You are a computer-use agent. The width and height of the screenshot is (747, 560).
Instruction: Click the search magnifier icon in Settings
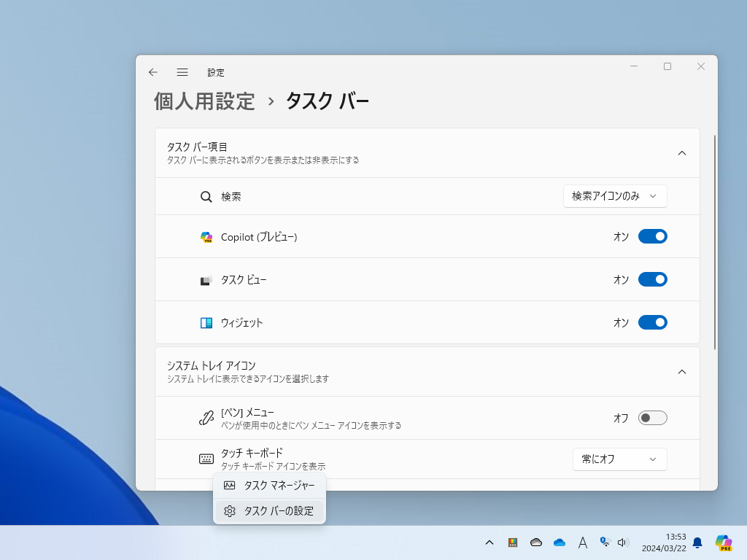coord(206,196)
